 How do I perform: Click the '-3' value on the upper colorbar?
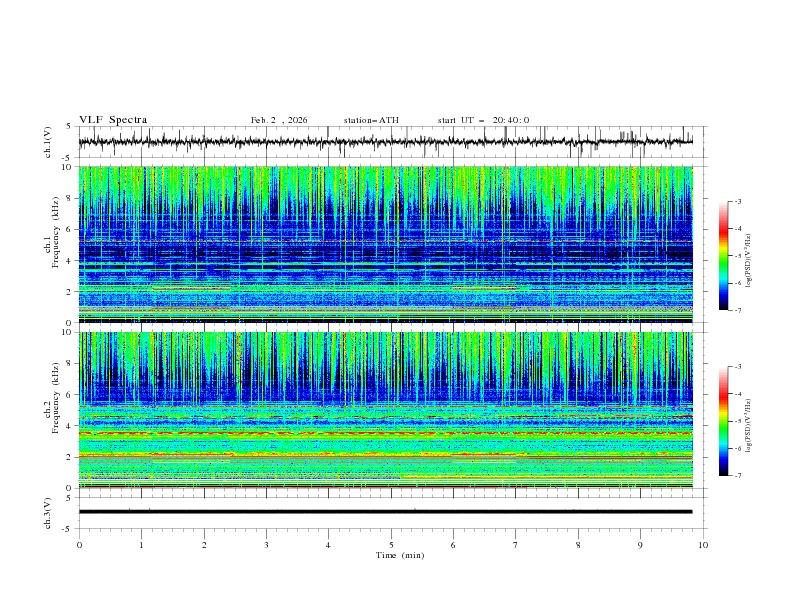point(737,201)
